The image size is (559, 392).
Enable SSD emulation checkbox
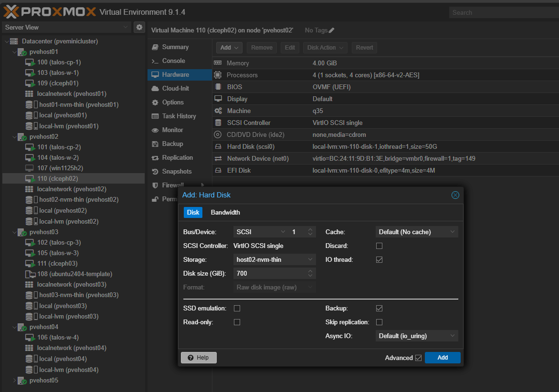[237, 309]
